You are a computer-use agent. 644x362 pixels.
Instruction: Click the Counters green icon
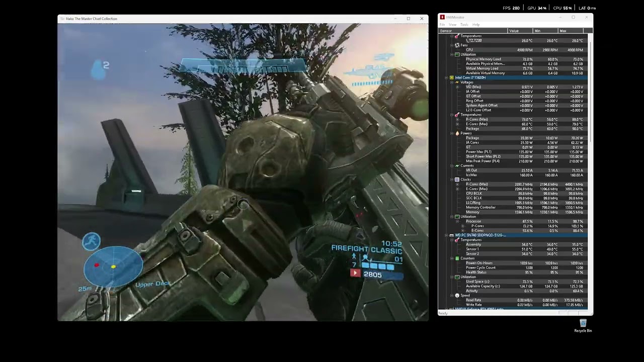pos(457,258)
